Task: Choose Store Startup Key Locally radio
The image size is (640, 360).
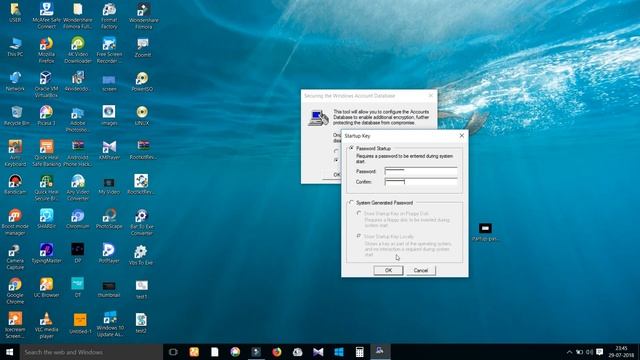Action: [359, 236]
